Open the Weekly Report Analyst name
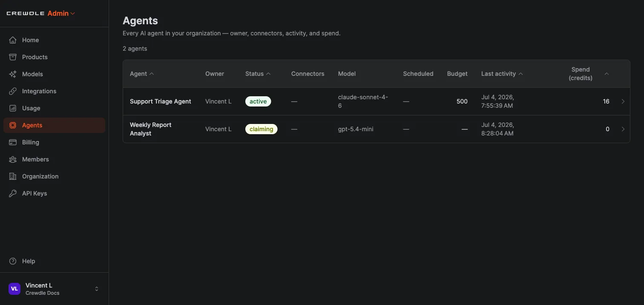Image resolution: width=644 pixels, height=305 pixels. [151, 129]
